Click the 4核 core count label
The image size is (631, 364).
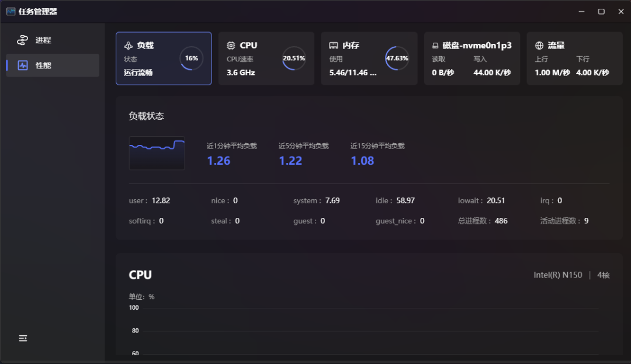pyautogui.click(x=603, y=275)
